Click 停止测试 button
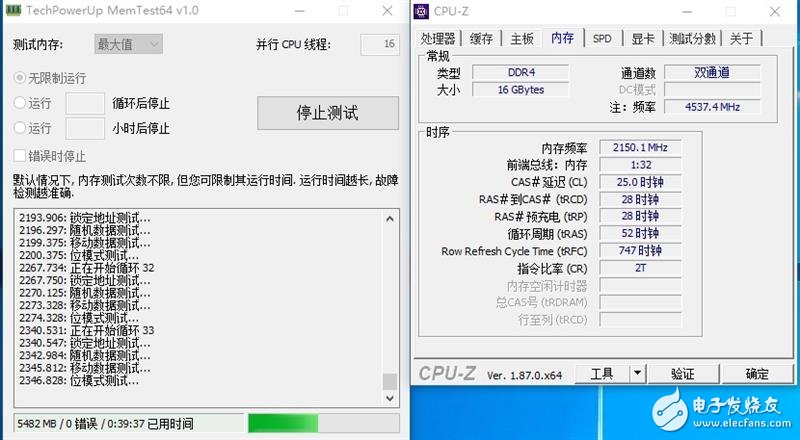The width and height of the screenshot is (800, 440). pos(328,113)
